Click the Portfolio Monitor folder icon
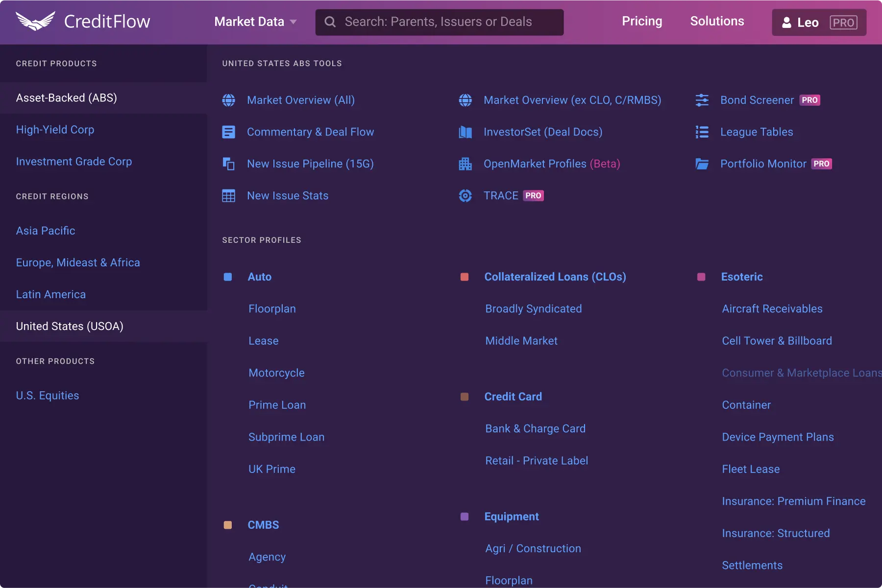This screenshot has width=882, height=588. 703,164
